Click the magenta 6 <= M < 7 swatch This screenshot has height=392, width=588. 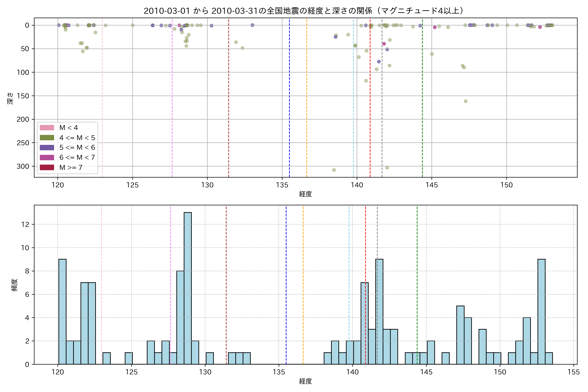pyautogui.click(x=47, y=157)
